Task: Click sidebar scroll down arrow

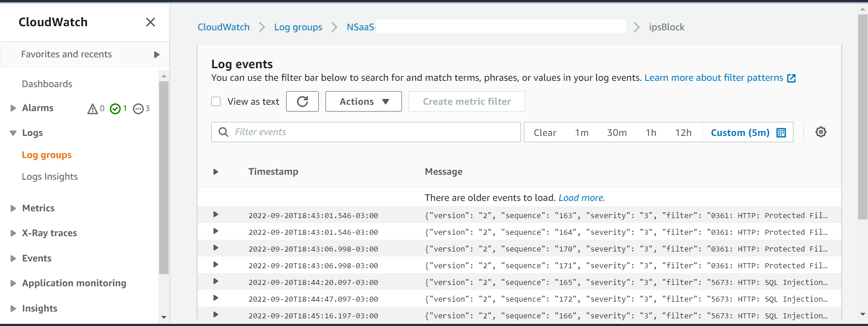Action: 164,317
